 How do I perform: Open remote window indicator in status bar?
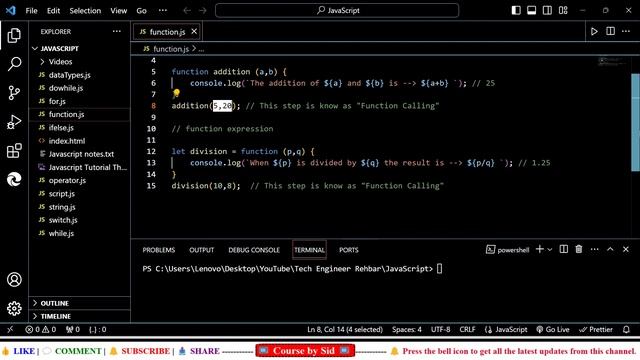(x=10, y=329)
